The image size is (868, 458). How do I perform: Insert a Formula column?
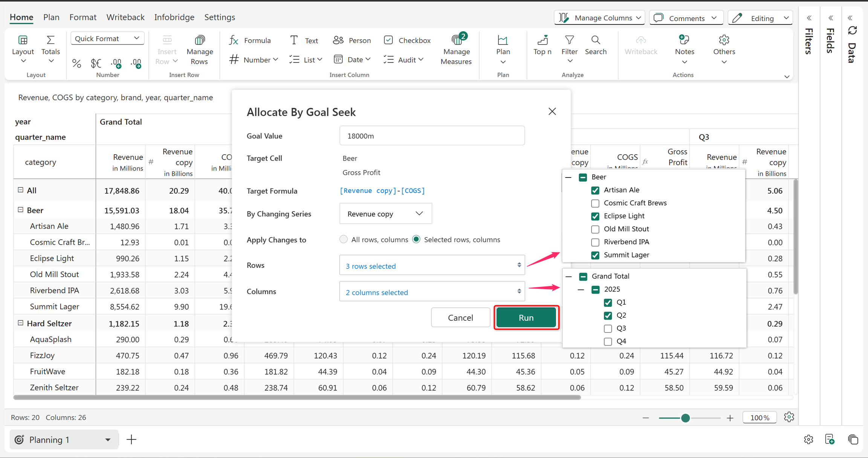point(250,40)
